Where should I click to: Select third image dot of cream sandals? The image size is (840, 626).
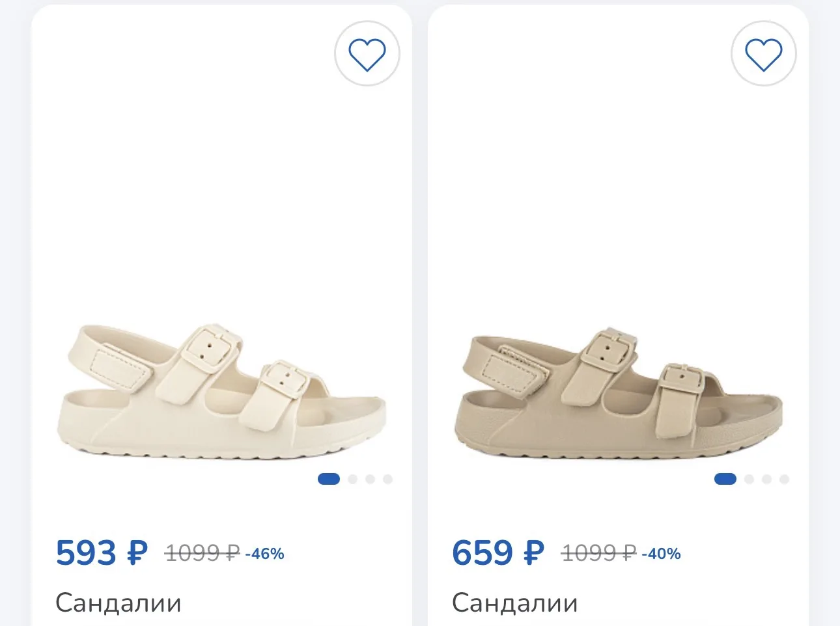[370, 480]
